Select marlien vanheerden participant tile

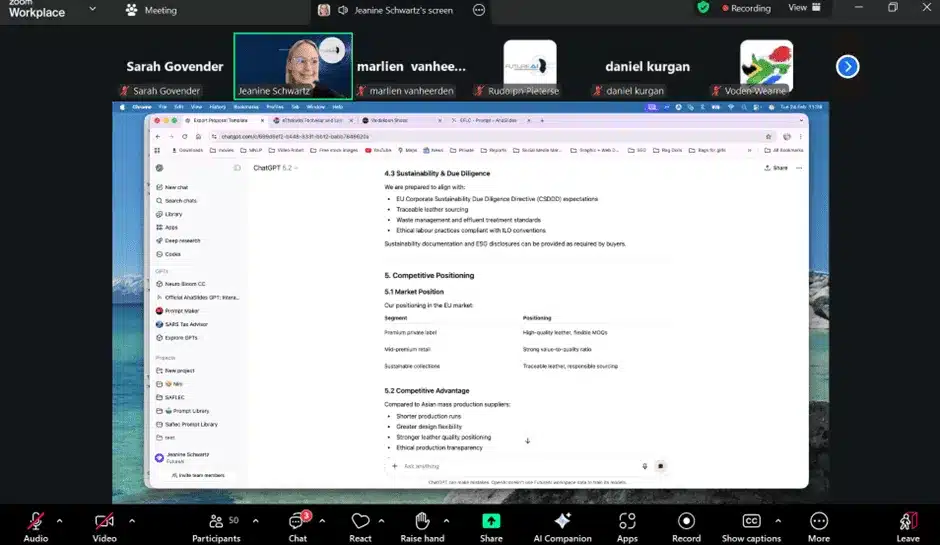click(411, 66)
